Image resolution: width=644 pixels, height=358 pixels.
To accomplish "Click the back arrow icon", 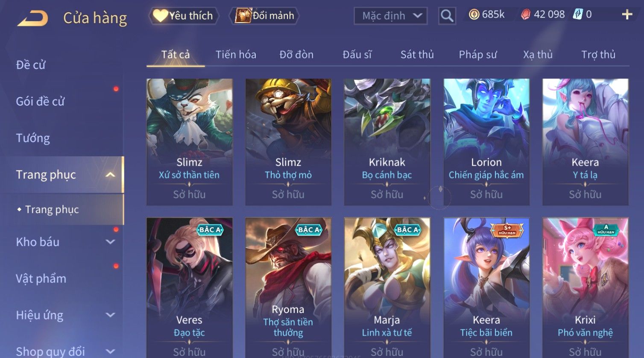I will 32,18.
